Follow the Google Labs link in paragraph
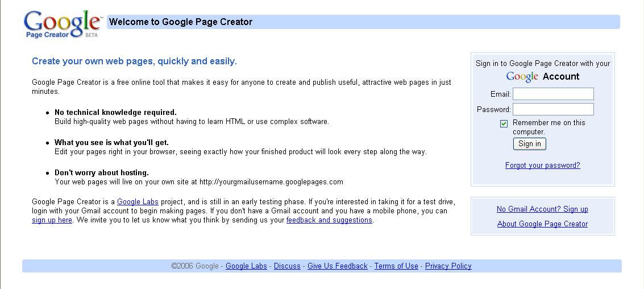 tap(138, 202)
